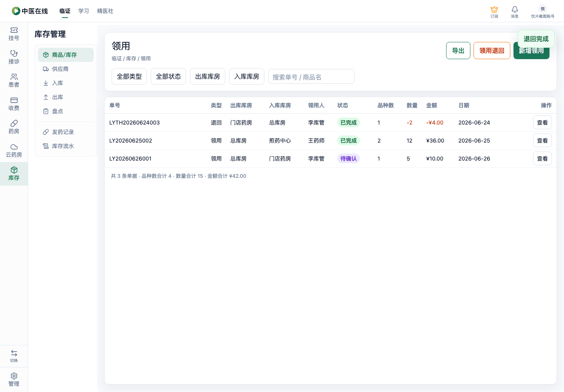Focus the 搜索单号 / 商品名 search field
564x392 pixels.
point(311,76)
